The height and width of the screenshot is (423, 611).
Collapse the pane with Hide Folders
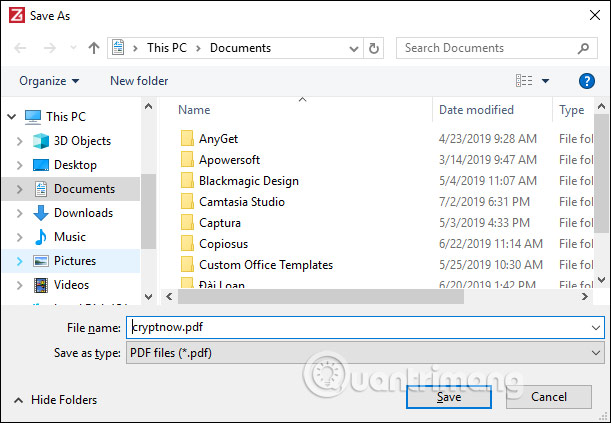pyautogui.click(x=55, y=400)
